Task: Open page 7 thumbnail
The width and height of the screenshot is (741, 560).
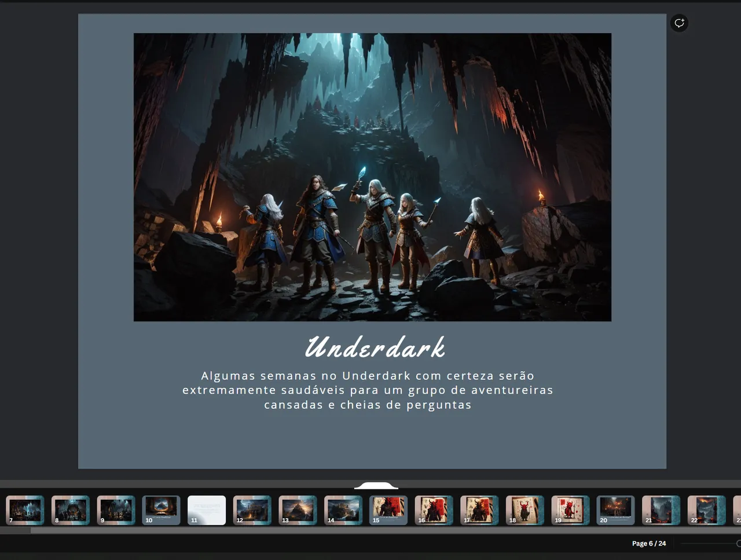Action: tap(25, 510)
